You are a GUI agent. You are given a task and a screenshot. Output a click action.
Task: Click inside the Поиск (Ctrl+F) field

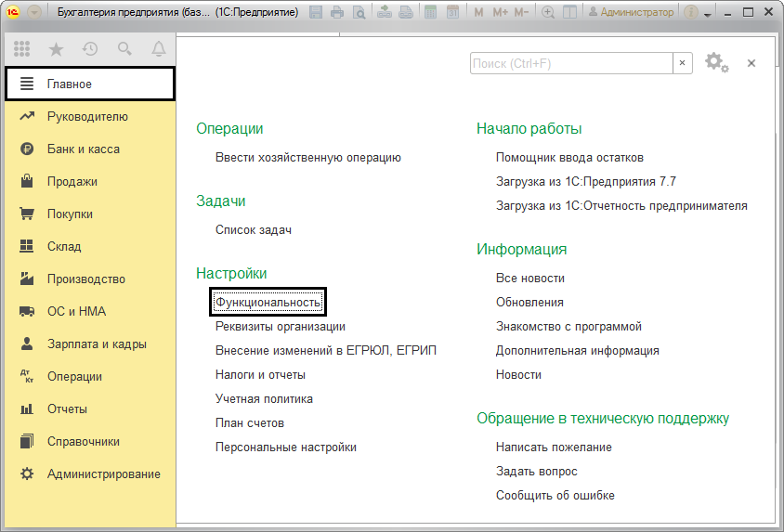pyautogui.click(x=570, y=63)
